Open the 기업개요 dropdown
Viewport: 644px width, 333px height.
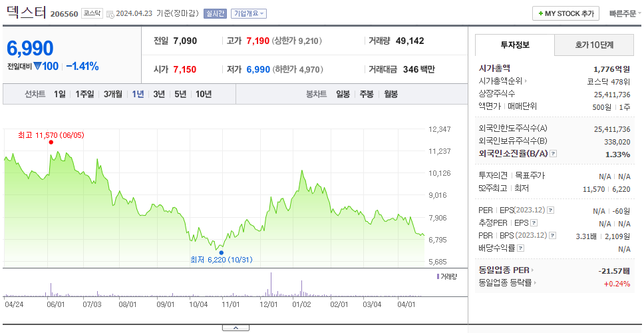click(248, 13)
